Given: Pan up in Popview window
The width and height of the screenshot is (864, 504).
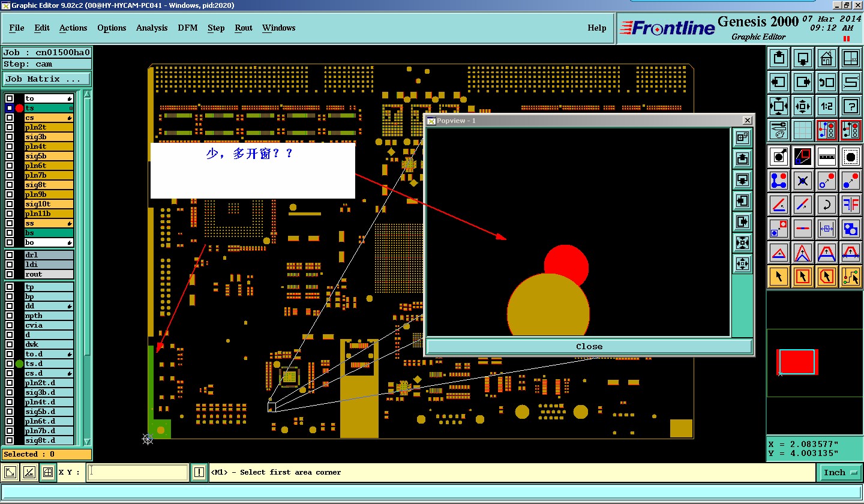Looking at the screenshot, I should [x=742, y=159].
